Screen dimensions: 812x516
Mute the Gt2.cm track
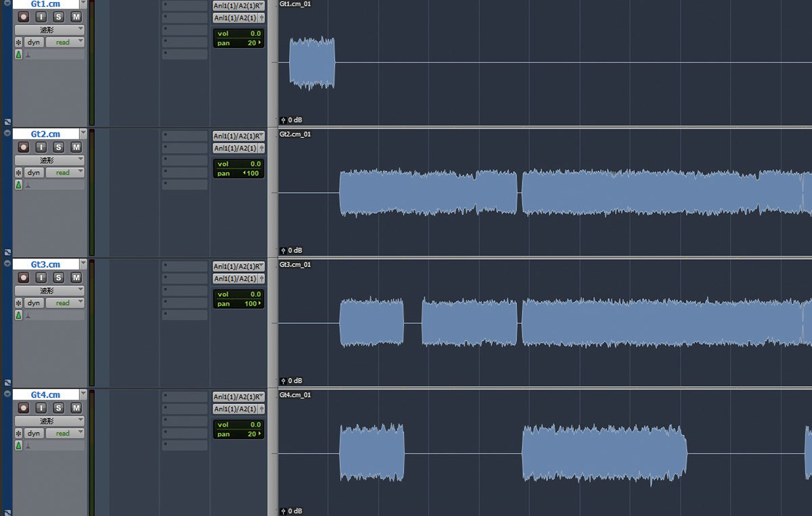(x=76, y=147)
